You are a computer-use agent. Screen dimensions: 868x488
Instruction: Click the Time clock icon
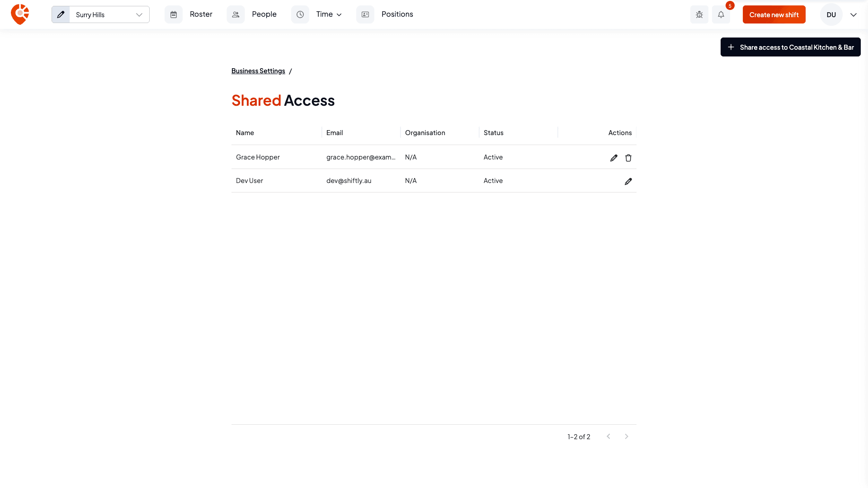coord(300,14)
